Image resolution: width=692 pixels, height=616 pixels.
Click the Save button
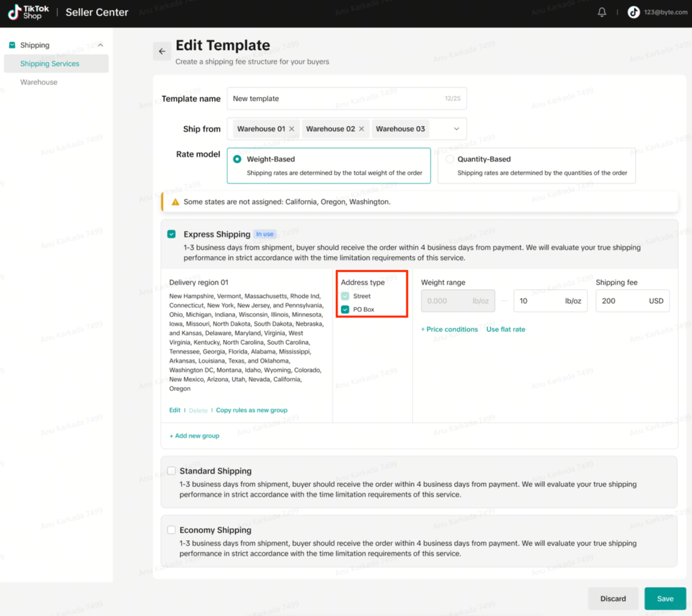[x=665, y=599]
